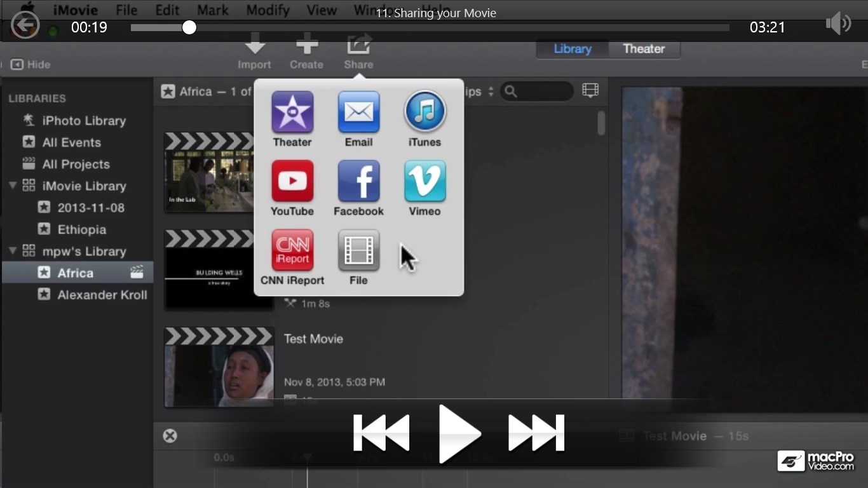Click the Nov 8, 2013, 5:03 PM date
The image size is (868, 488).
click(334, 382)
